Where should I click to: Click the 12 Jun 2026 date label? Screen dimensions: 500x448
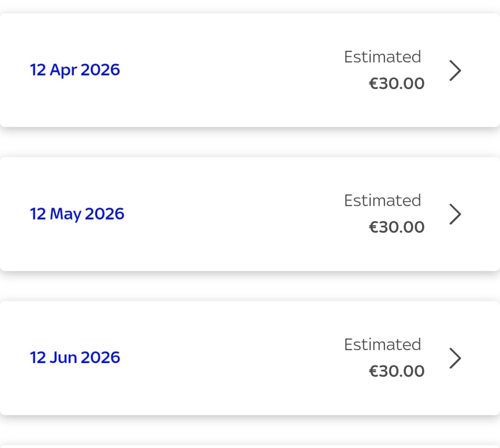[75, 358]
